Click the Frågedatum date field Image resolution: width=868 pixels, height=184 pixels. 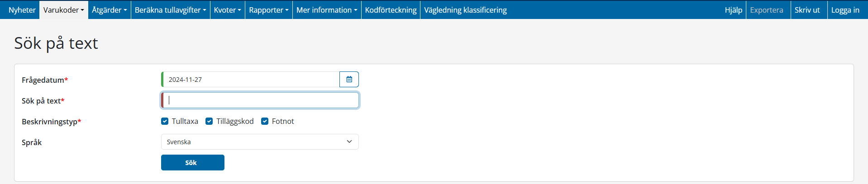click(x=251, y=80)
